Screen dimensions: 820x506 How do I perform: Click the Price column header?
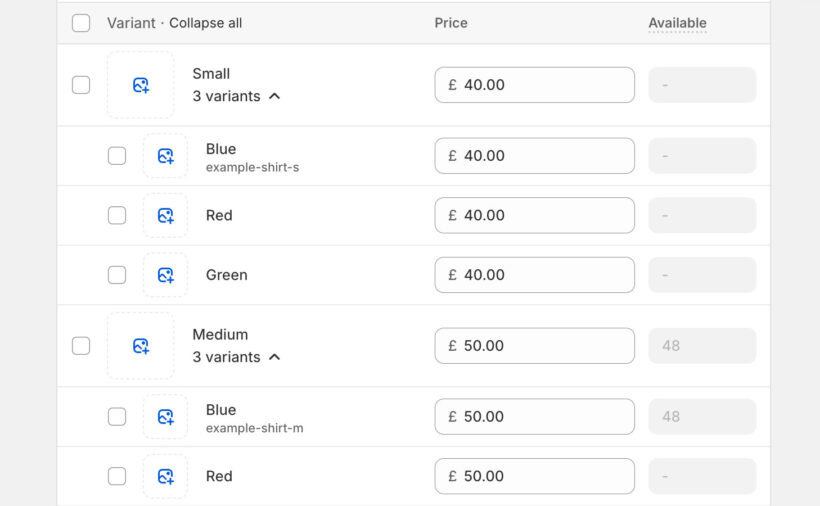(451, 23)
